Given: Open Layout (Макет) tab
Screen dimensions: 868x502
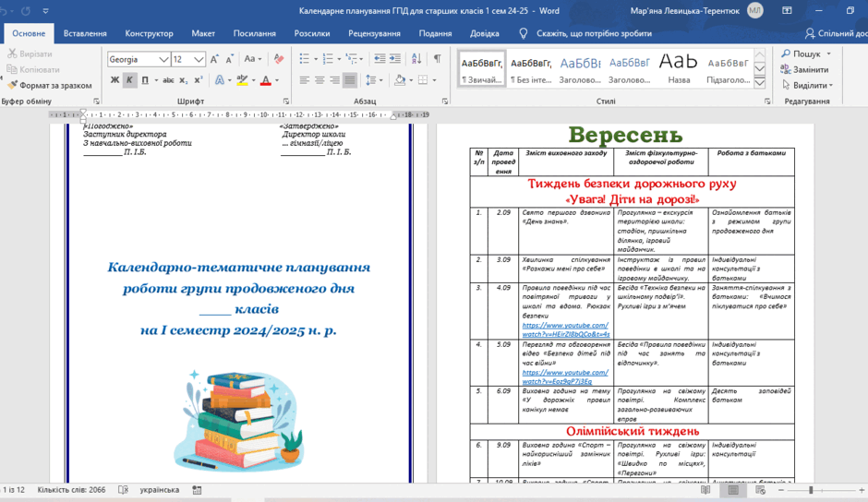Looking at the screenshot, I should coord(203,34).
